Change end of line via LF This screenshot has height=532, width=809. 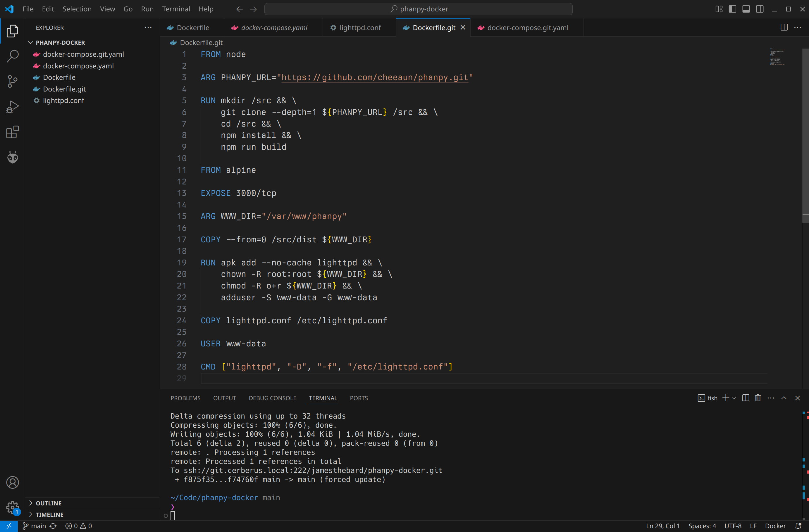[753, 526]
